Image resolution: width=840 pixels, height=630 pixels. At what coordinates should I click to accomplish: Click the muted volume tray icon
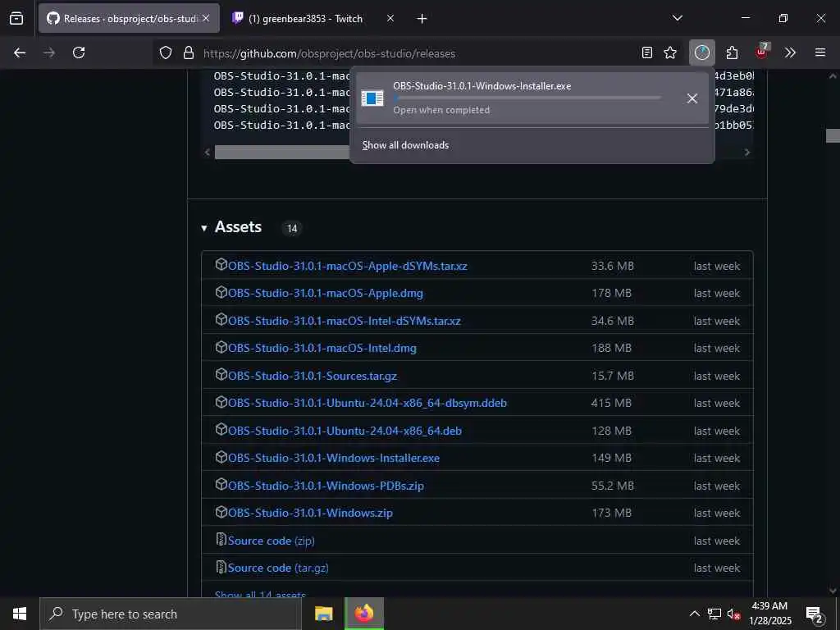[733, 614]
